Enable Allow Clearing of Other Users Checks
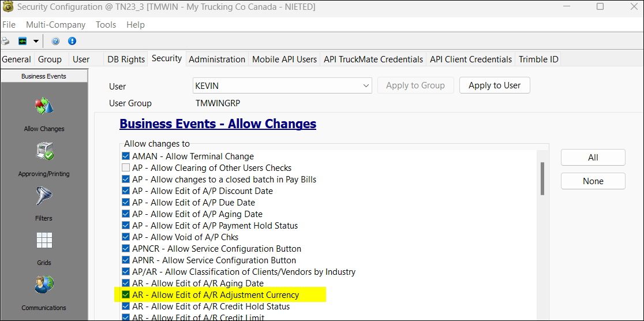Image resolution: width=644 pixels, height=321 pixels. 126,168
